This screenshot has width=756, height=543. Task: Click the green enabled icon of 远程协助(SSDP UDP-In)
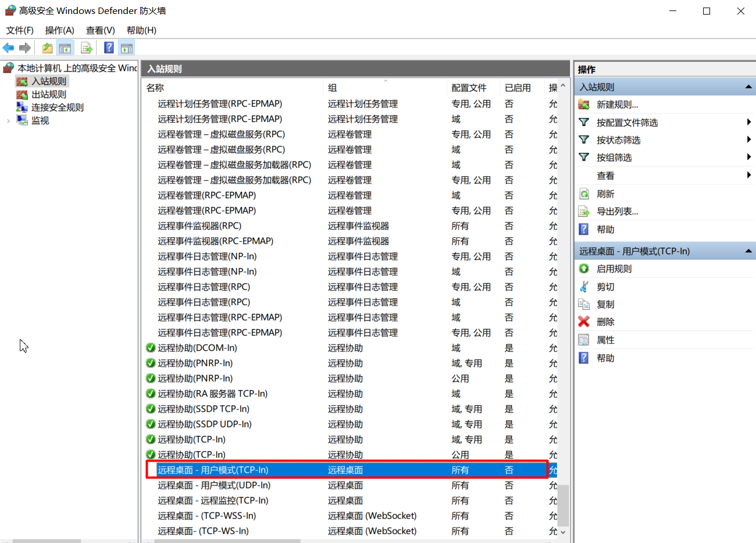coord(151,424)
